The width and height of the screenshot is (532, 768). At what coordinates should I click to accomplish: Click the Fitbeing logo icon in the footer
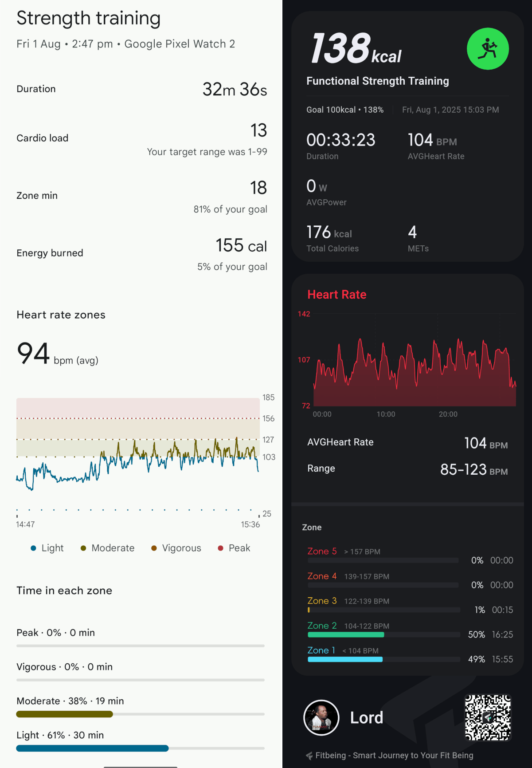point(310,756)
